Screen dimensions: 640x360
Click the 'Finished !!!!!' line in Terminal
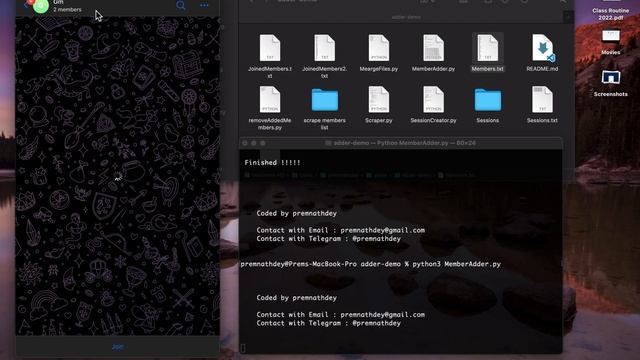(x=272, y=162)
